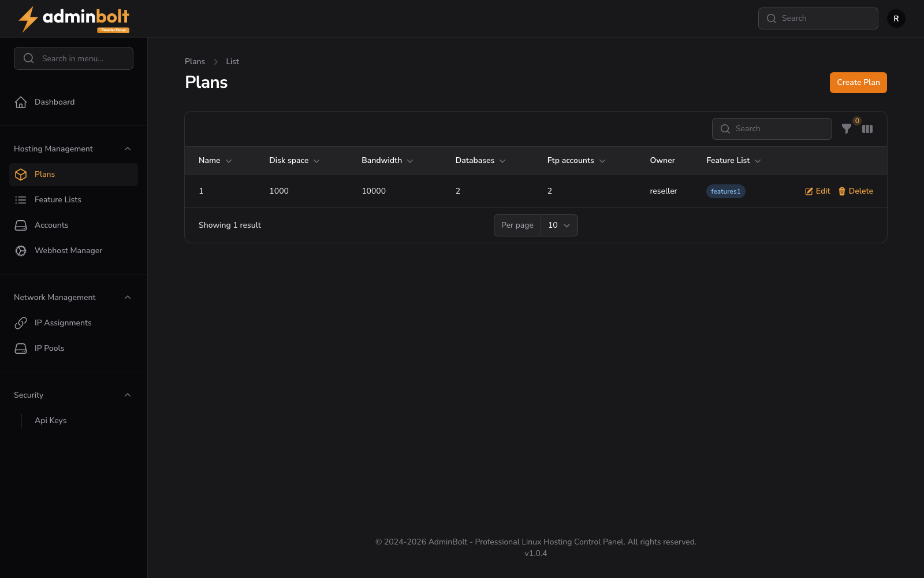Viewport: 924px width, 578px height.
Task: Click Edit link label for plan 1
Action: tap(823, 191)
